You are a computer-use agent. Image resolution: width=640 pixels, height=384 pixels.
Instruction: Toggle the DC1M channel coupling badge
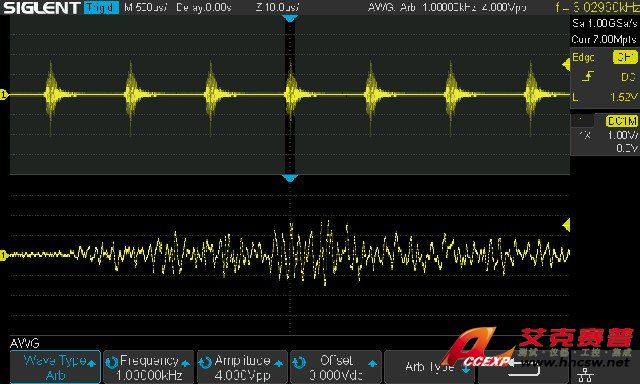click(622, 121)
